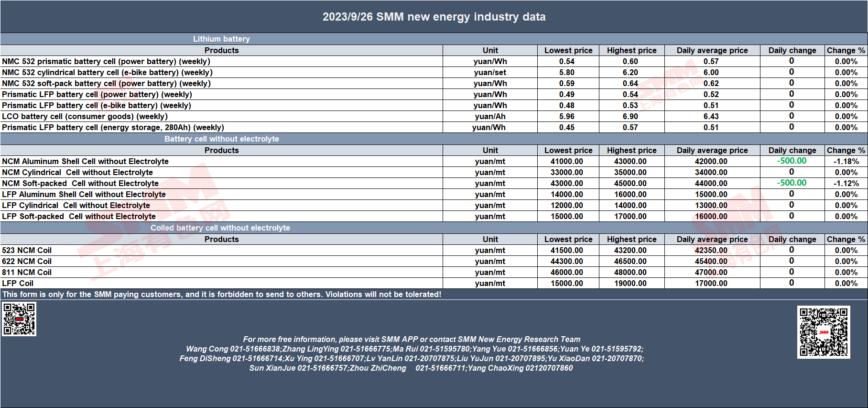
Task: Click highest price 16000.00 of LFP Aluminum Shell
Action: tap(630, 194)
